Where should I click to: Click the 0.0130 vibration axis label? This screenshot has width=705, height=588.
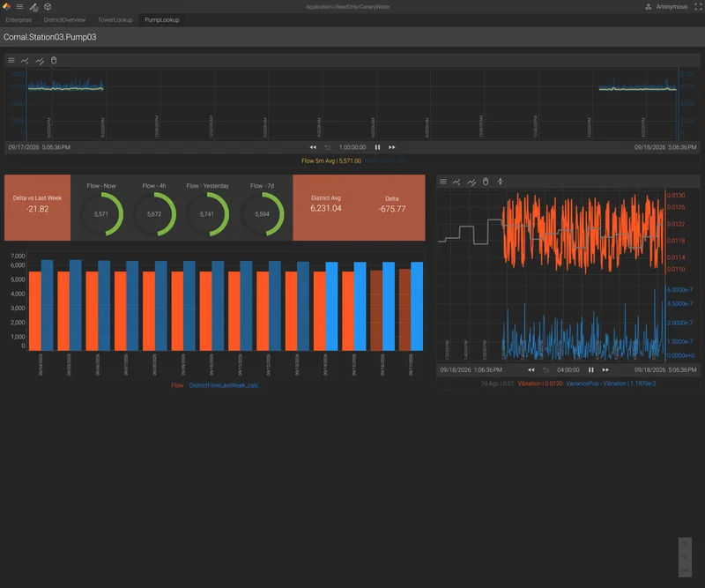(676, 195)
